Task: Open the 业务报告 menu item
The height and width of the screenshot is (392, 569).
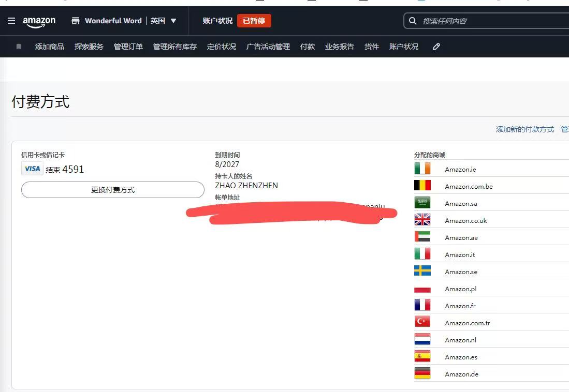Action: (339, 47)
